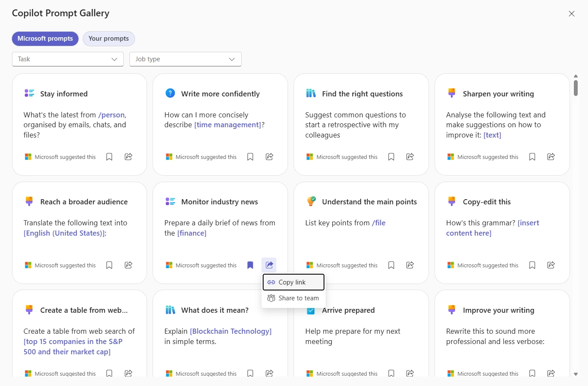Click the question mark icon on Write more confidently

point(170,93)
